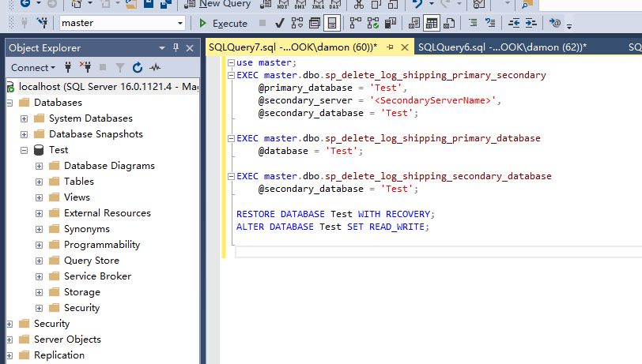This screenshot has height=364, width=642.
Task: Expand the Replication node
Action: (x=9, y=356)
